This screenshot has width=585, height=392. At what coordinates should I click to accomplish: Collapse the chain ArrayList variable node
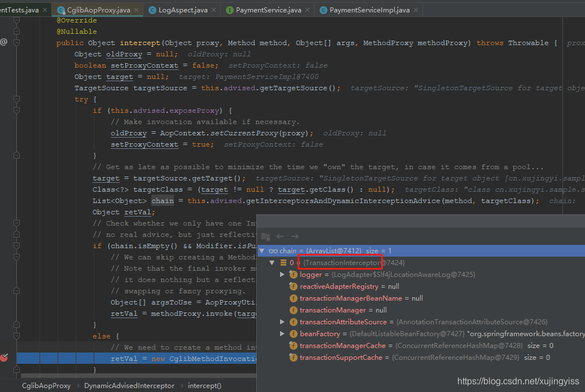point(261,250)
